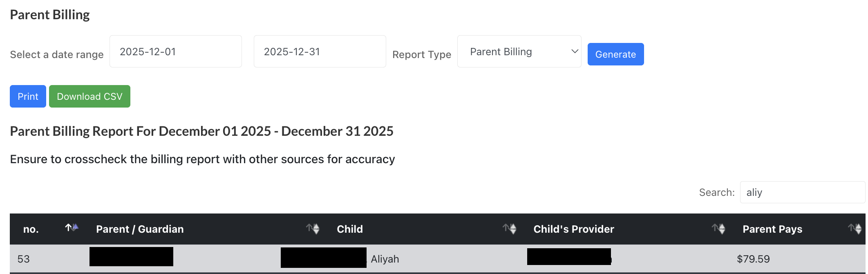Click row number 53 in the table
Screen dimensions: 868x274
pyautogui.click(x=24, y=259)
